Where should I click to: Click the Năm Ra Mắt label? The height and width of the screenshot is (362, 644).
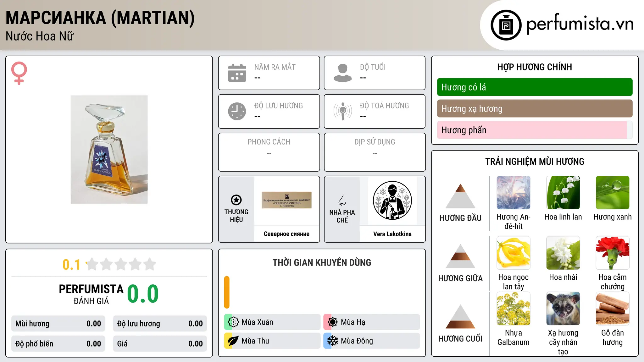(x=275, y=67)
